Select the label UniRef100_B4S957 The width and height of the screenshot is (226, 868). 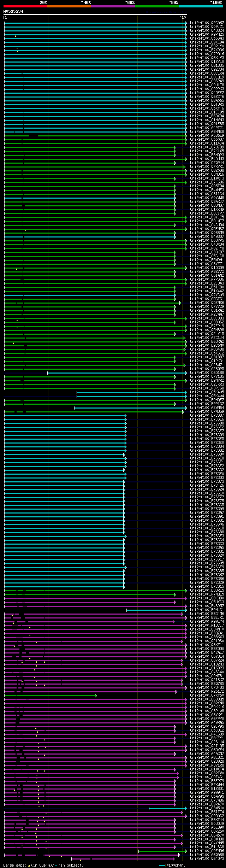coord(207,606)
